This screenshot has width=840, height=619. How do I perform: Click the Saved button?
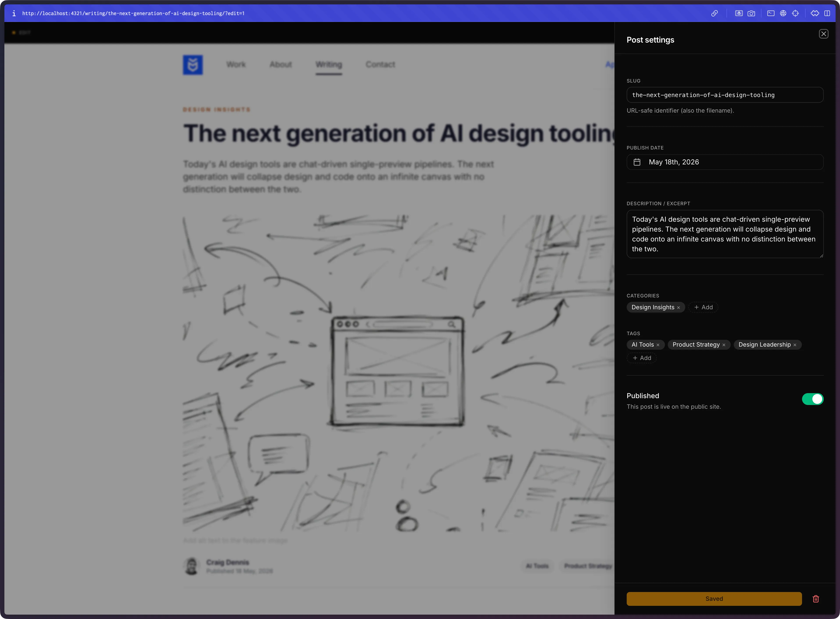714,599
